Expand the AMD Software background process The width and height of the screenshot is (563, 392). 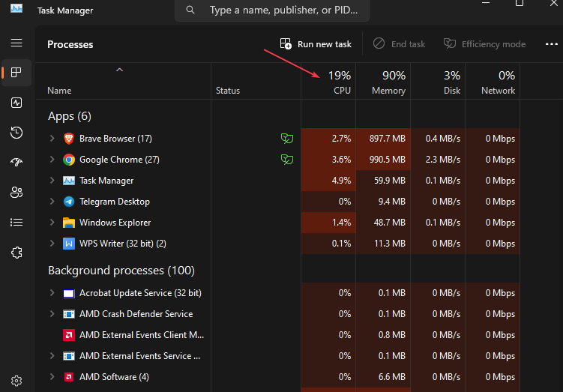pyautogui.click(x=52, y=377)
